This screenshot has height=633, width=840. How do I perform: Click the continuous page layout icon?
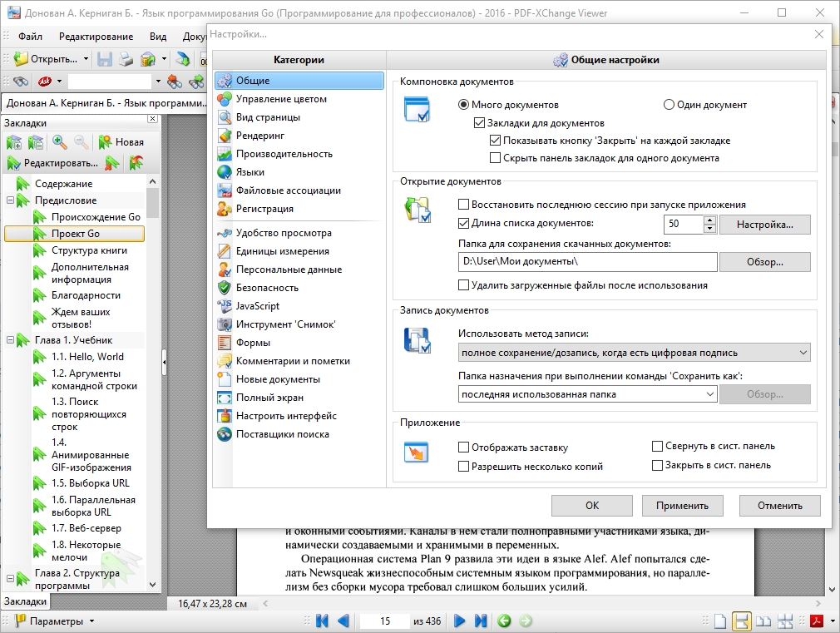[x=742, y=621]
